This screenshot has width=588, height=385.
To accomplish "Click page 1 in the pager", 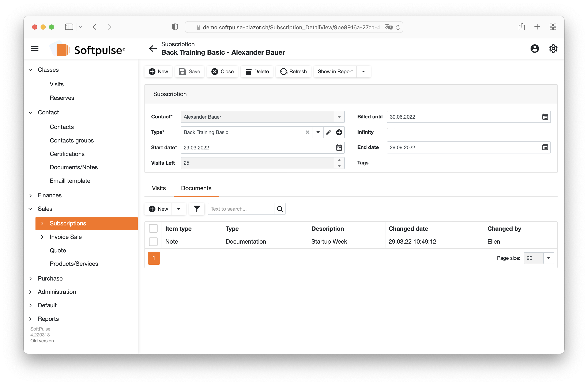I will click(x=154, y=258).
